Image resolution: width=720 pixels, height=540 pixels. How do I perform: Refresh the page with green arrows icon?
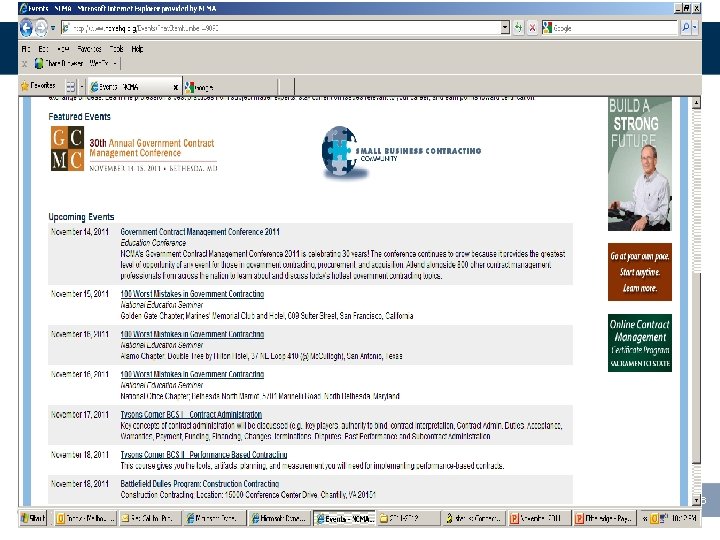click(518, 28)
